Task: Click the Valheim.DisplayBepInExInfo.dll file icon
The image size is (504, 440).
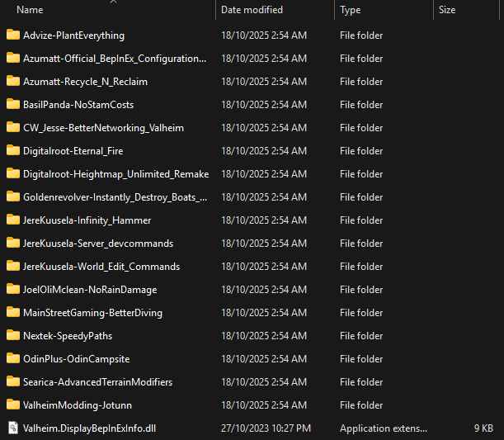Action: (13, 428)
